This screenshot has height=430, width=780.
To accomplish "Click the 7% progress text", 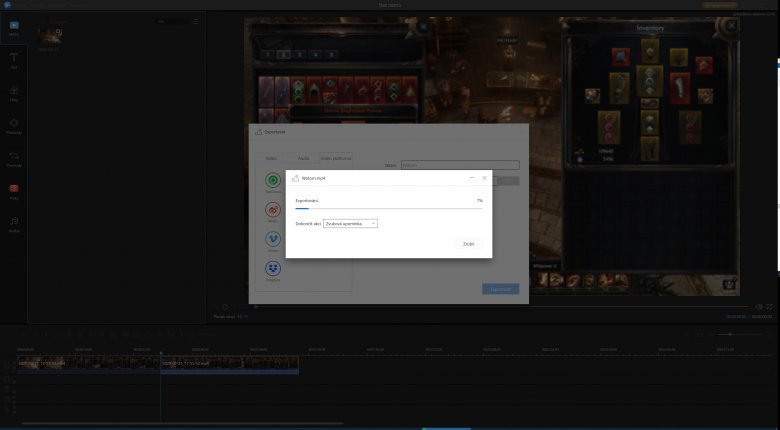I will coord(480,201).
